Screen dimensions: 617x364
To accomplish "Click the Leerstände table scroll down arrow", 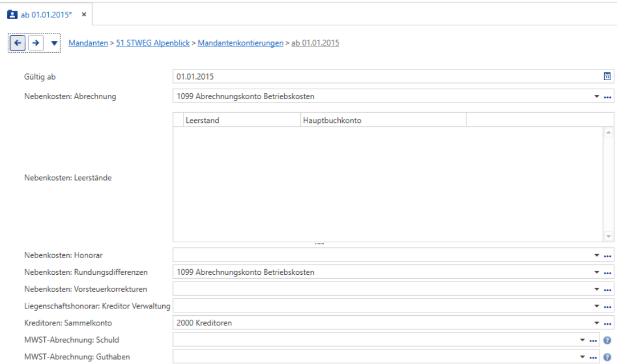I will coord(609,236).
